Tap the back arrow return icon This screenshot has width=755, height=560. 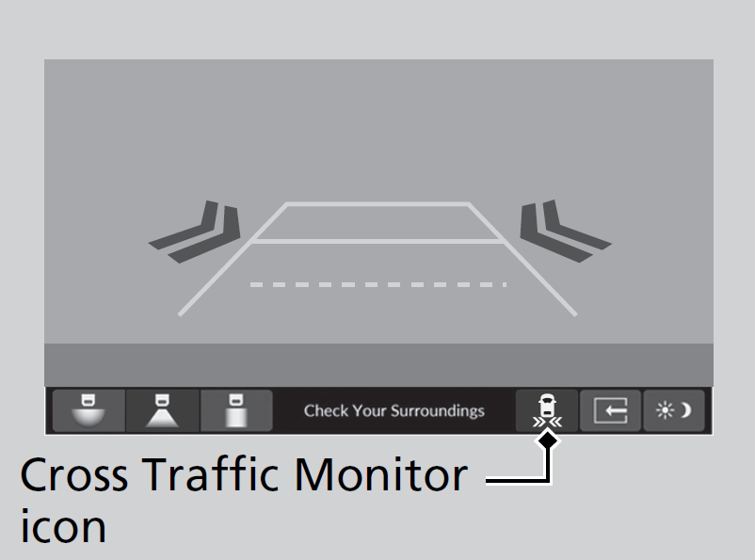pos(611,410)
